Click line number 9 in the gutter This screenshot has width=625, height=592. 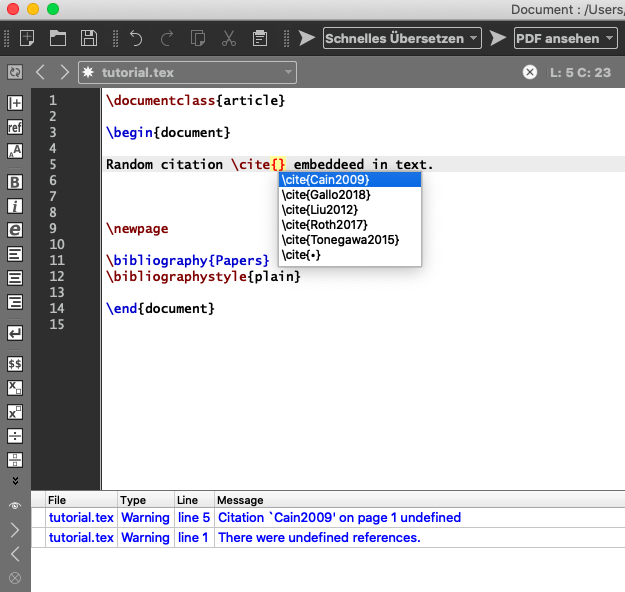[x=53, y=228]
